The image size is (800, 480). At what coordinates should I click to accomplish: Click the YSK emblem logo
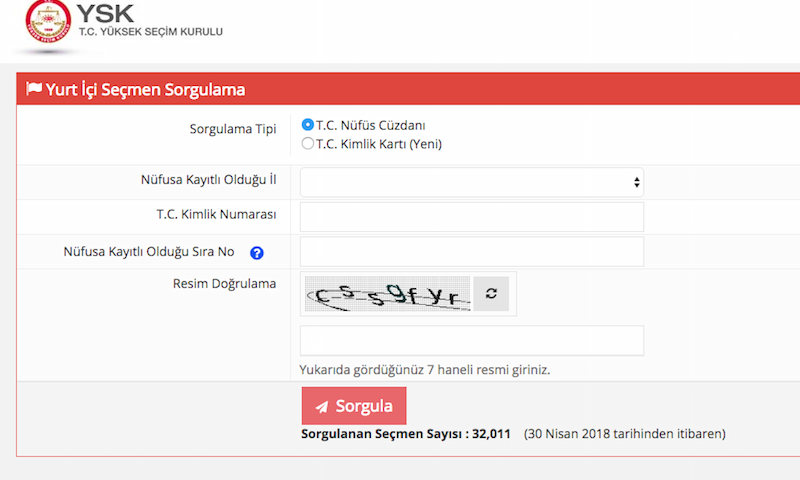tap(48, 21)
